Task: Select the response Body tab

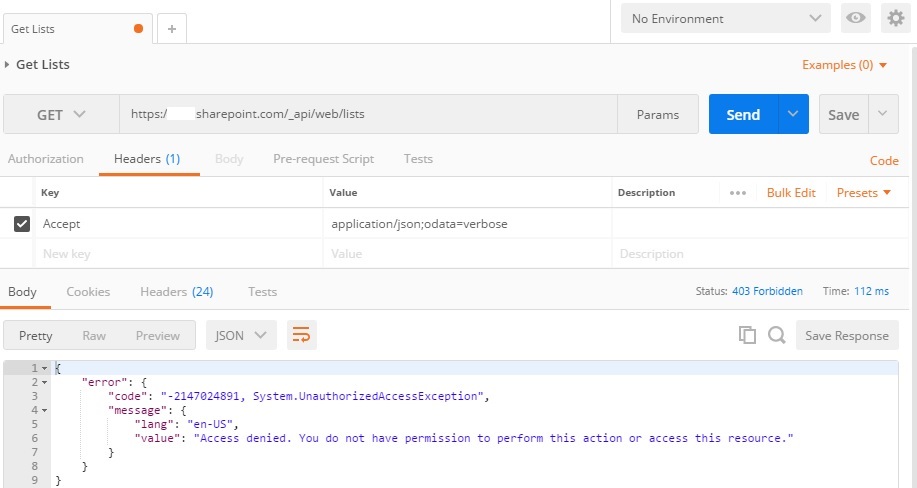Action: [x=22, y=291]
